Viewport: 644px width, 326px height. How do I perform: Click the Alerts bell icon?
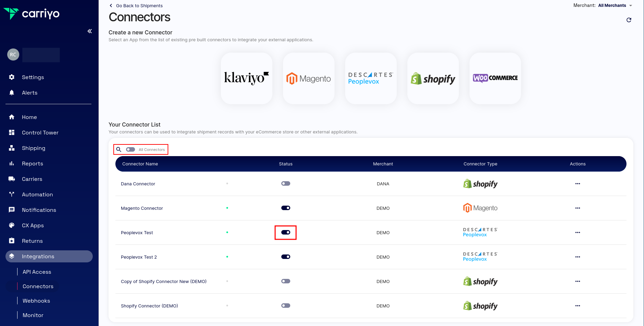click(12, 93)
